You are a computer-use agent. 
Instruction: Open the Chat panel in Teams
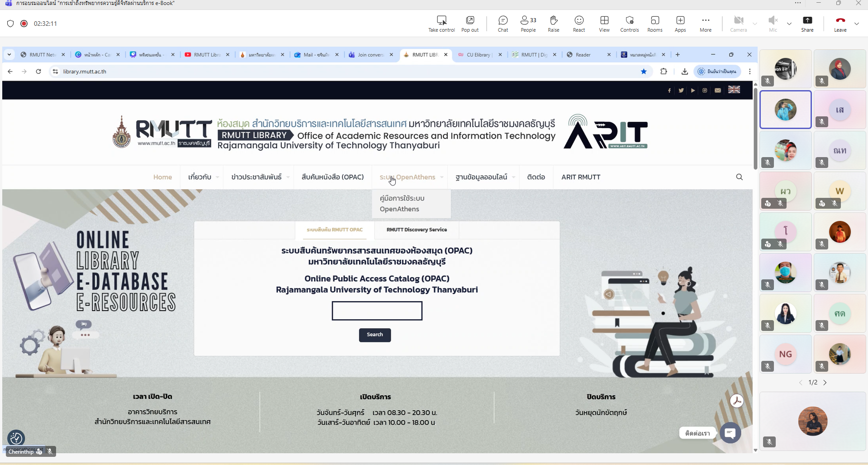click(x=503, y=24)
